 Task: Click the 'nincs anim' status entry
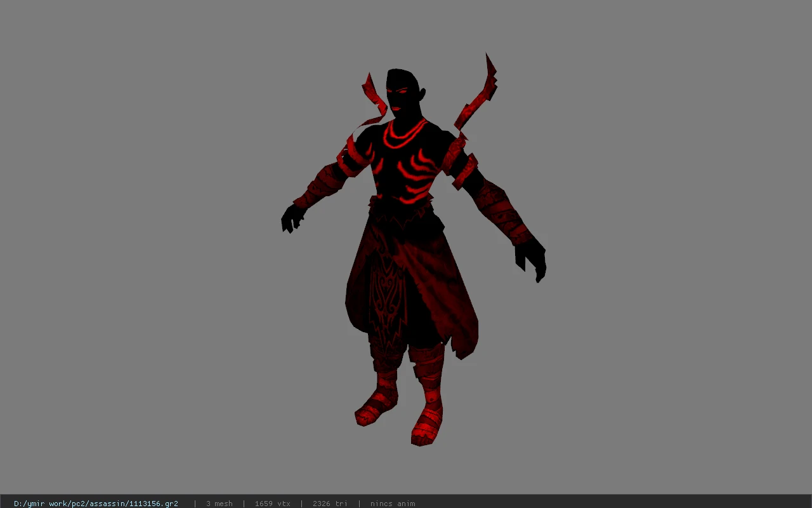tap(393, 504)
